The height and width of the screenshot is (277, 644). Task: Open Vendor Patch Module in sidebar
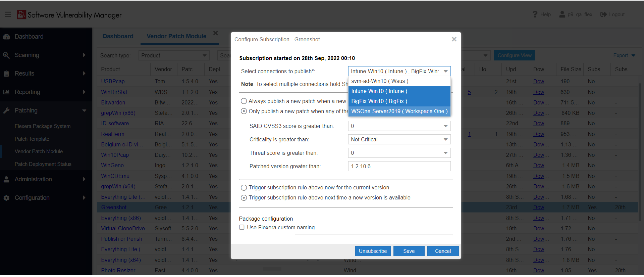point(39,151)
